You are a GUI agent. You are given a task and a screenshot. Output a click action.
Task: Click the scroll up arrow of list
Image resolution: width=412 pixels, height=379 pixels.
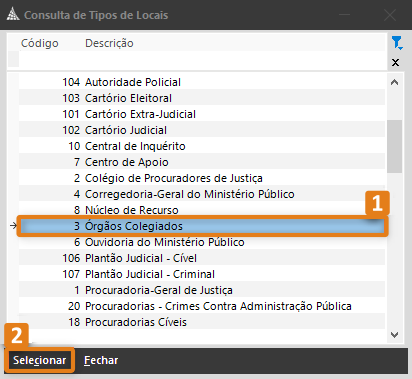(x=395, y=82)
